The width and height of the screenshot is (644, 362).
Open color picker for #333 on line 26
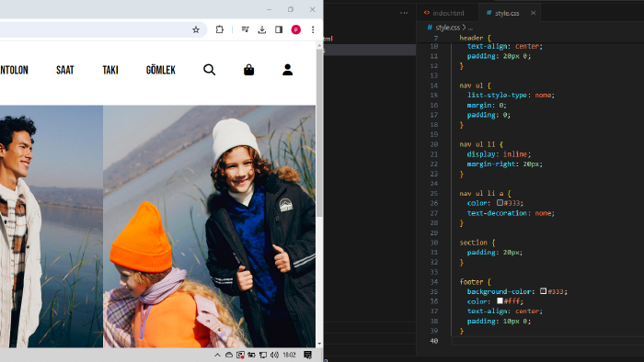[500, 202]
